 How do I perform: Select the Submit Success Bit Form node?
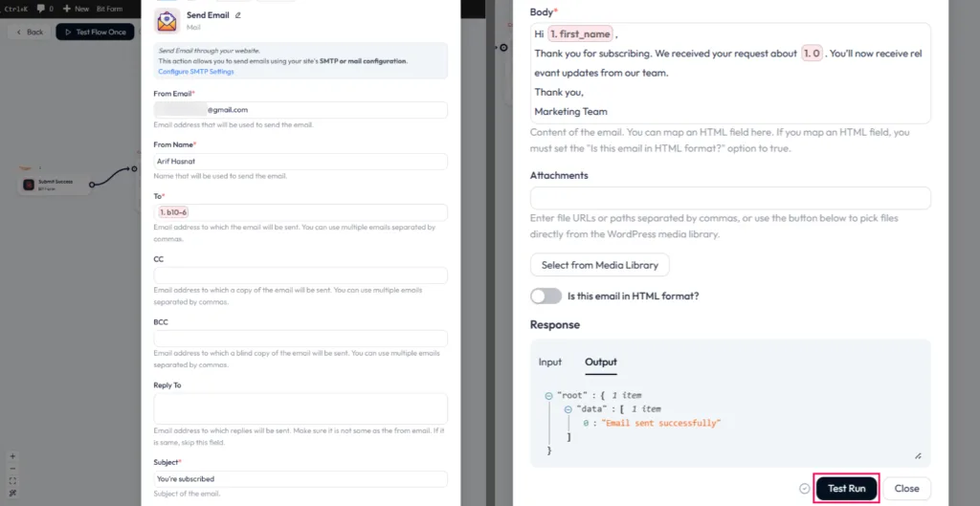(54, 185)
